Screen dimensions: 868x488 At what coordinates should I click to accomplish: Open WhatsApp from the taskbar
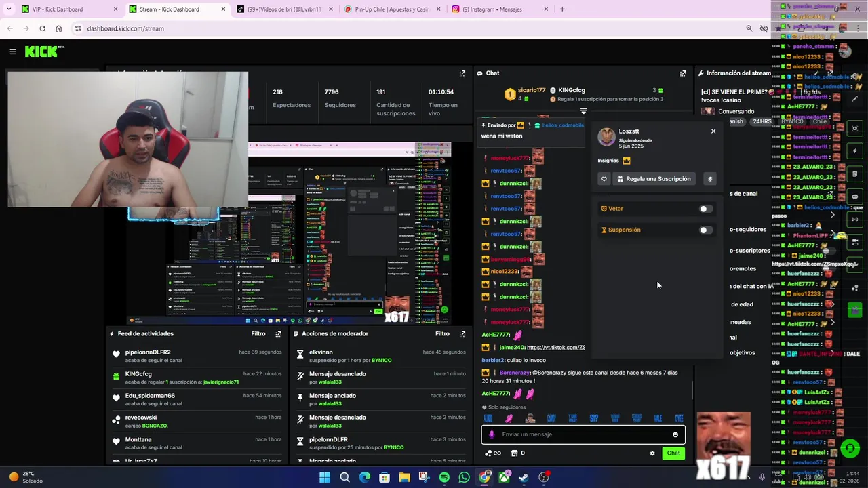(x=464, y=477)
